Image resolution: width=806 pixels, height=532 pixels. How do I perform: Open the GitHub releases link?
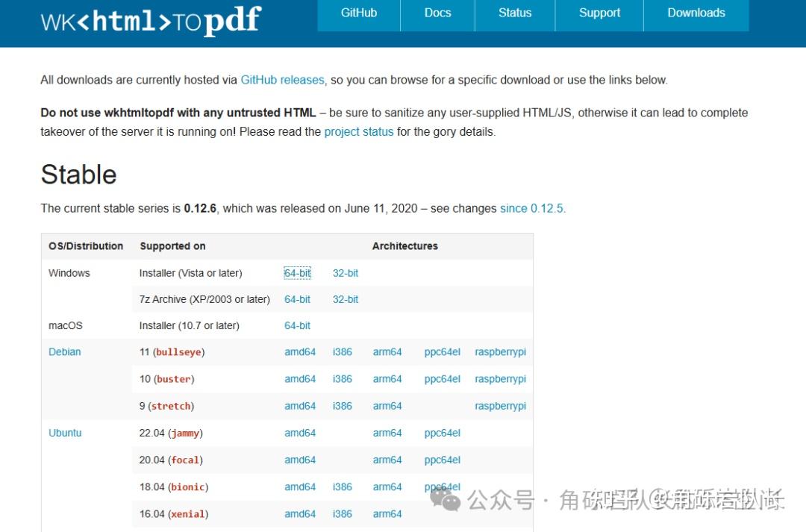[x=282, y=79]
